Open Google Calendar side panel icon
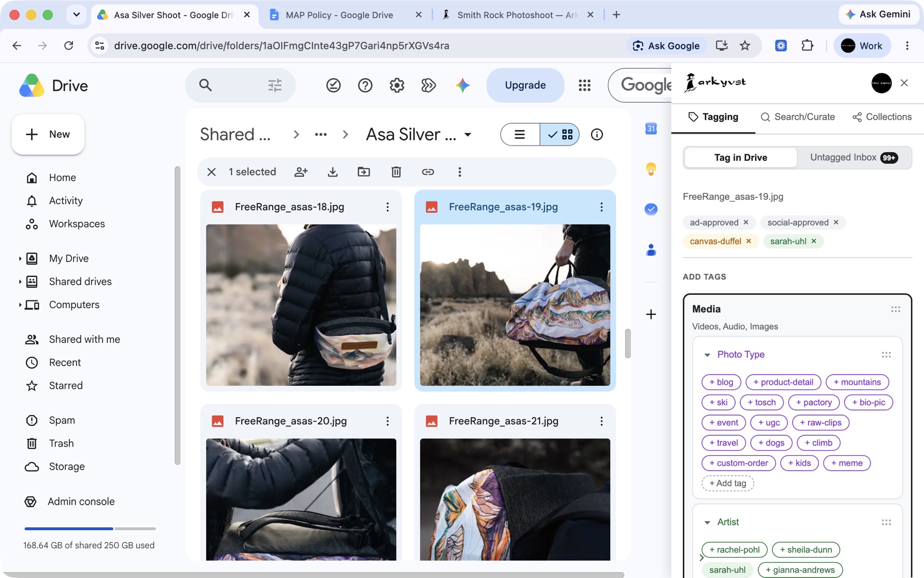The height and width of the screenshot is (578, 924). coord(651,128)
